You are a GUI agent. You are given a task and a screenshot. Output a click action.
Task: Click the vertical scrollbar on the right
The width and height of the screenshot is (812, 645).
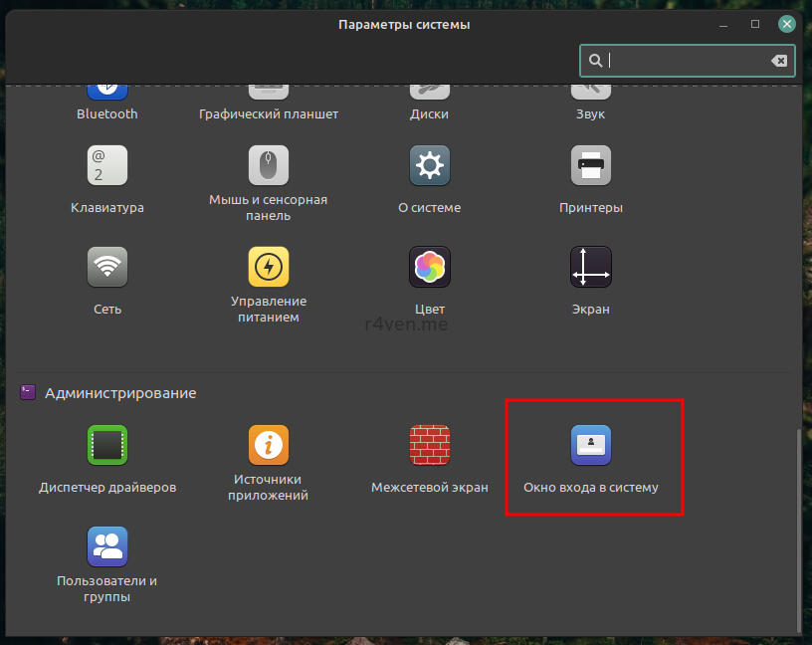(x=799, y=528)
